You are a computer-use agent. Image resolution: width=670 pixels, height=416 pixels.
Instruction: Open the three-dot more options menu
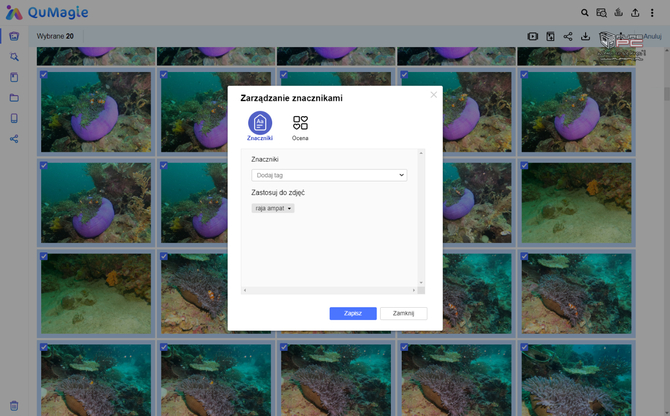coord(653,13)
